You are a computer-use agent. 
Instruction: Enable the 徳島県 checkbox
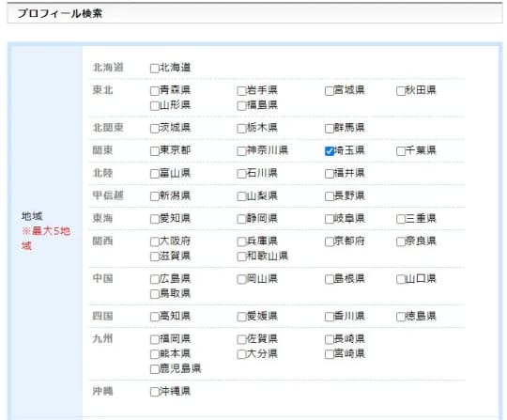[401, 317]
